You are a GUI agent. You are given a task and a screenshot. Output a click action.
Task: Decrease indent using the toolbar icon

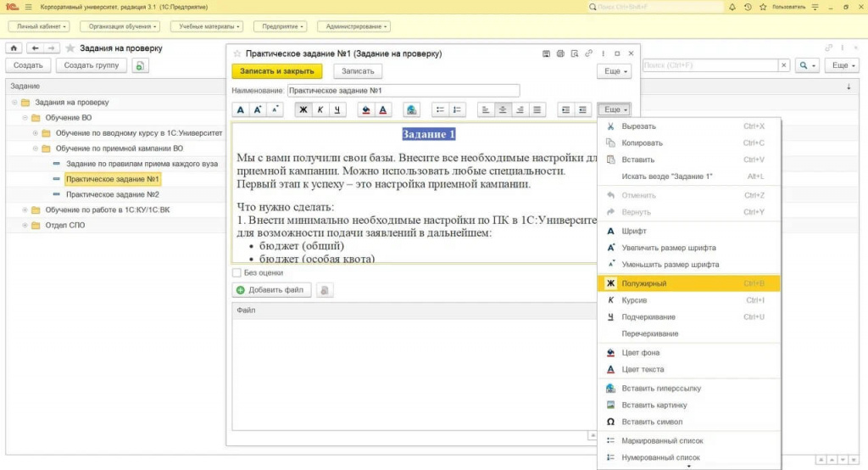tap(582, 109)
